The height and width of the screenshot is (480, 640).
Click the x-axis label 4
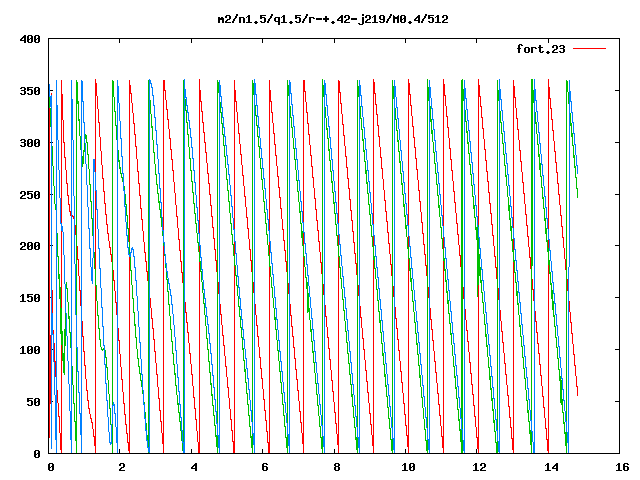(x=194, y=467)
